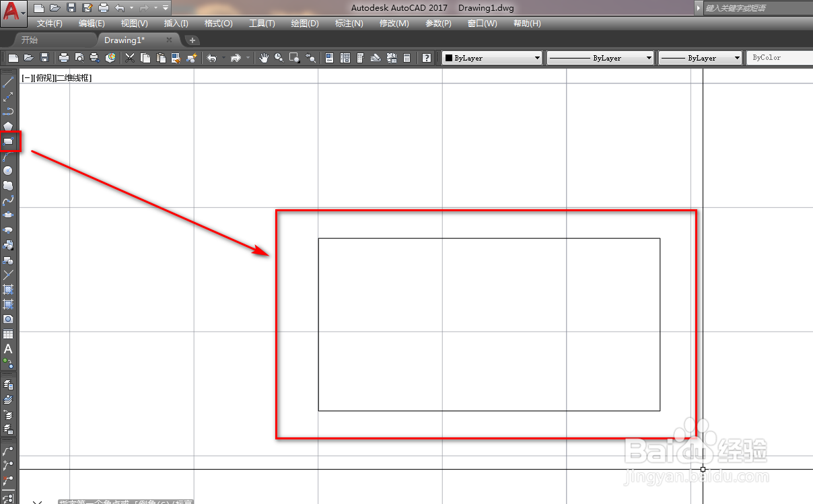Select the Spline tool
813x504 pixels.
(8, 200)
